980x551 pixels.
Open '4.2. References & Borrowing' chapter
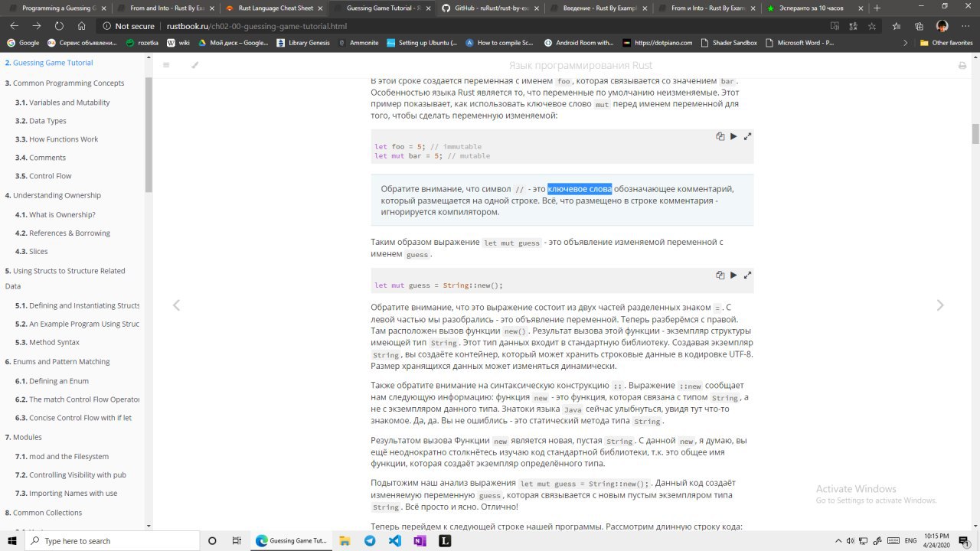[x=63, y=233]
